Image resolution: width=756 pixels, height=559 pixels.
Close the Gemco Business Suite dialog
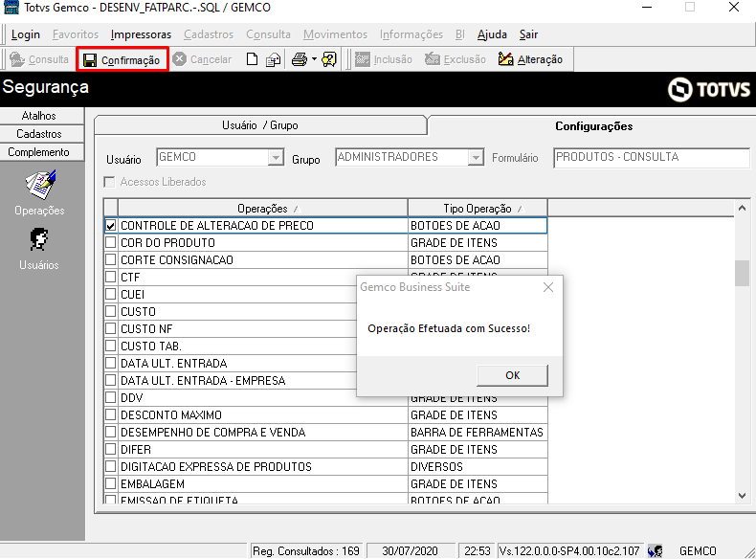point(548,287)
